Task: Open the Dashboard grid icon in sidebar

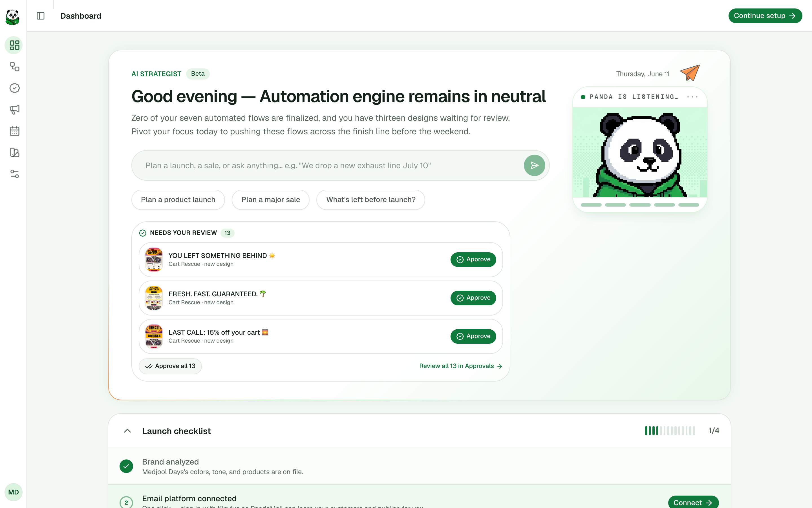Action: 14,45
